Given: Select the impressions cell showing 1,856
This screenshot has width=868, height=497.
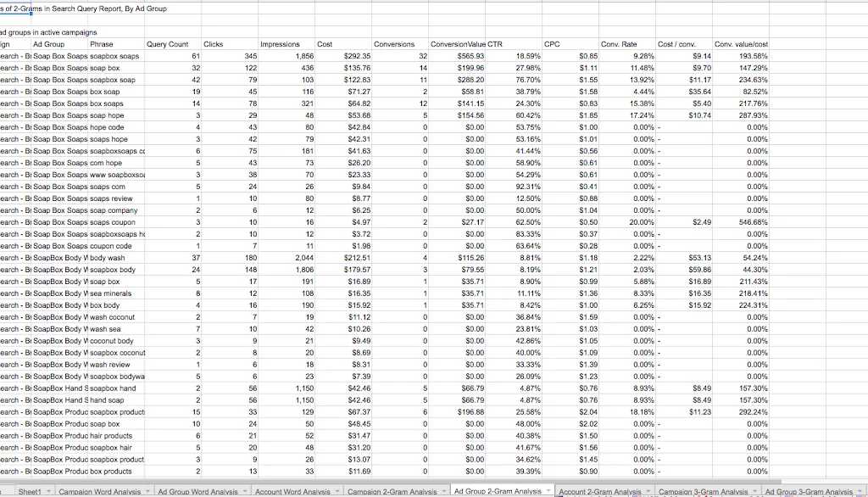Looking at the screenshot, I should click(x=287, y=56).
